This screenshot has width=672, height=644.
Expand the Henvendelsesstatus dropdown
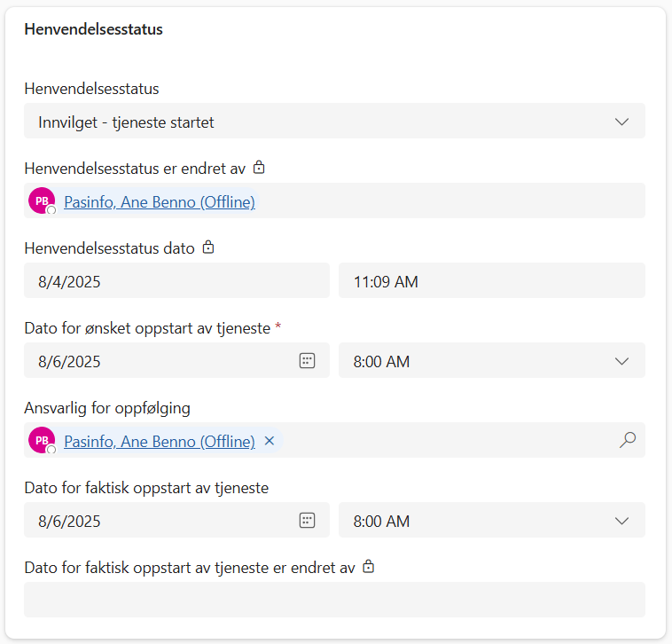[x=621, y=122]
